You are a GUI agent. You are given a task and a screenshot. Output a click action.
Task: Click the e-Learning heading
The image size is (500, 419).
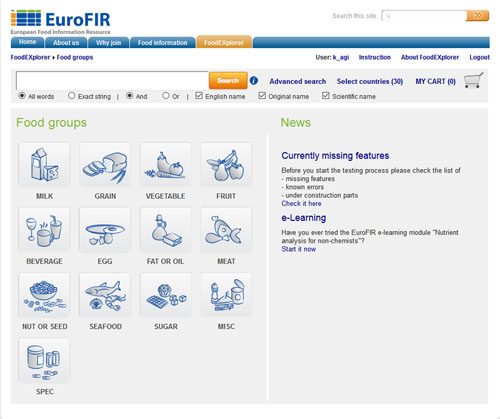304,218
